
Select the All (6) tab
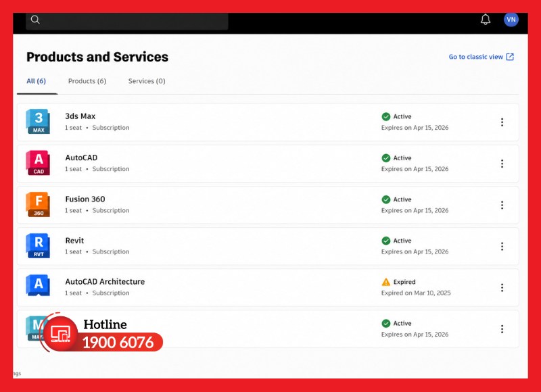(37, 81)
